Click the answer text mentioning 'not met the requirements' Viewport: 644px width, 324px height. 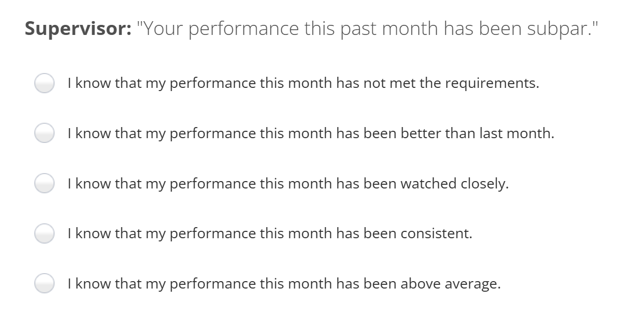pos(302,83)
